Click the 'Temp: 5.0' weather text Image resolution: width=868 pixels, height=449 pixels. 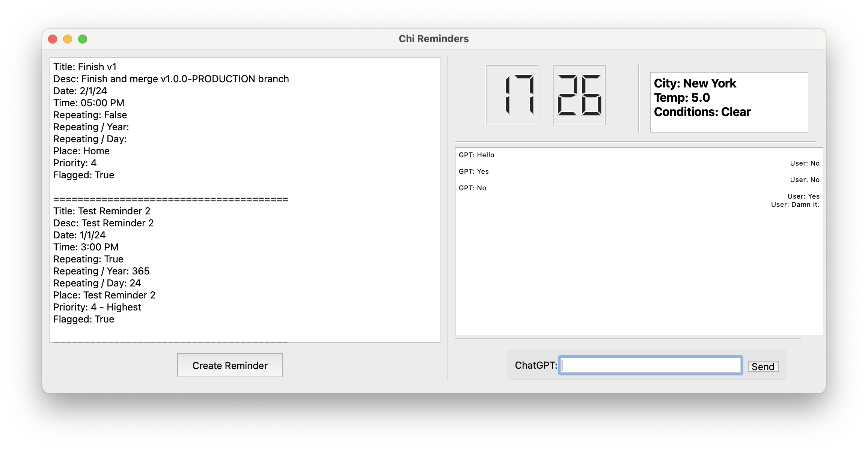[682, 98]
